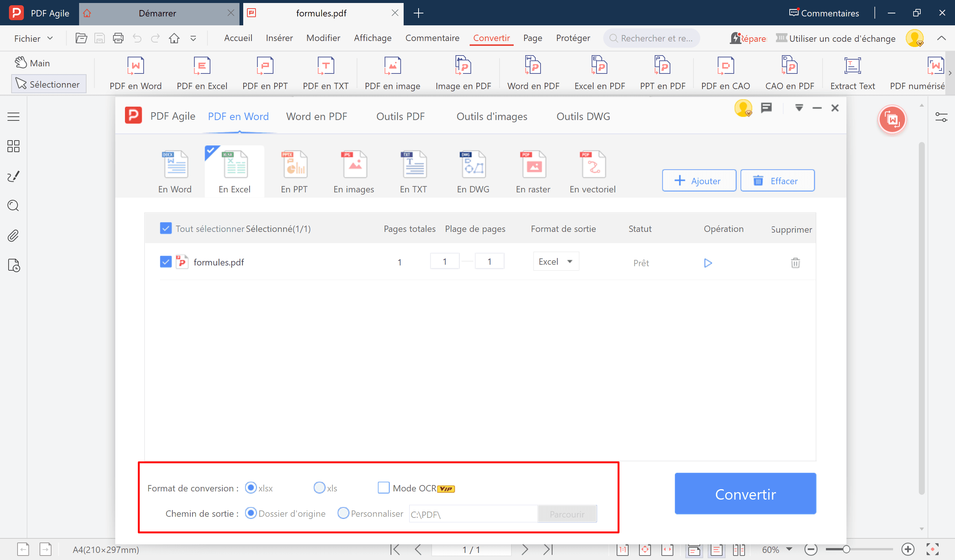955x560 pixels.
Task: Activate the Sélectionner tool
Action: (x=48, y=84)
